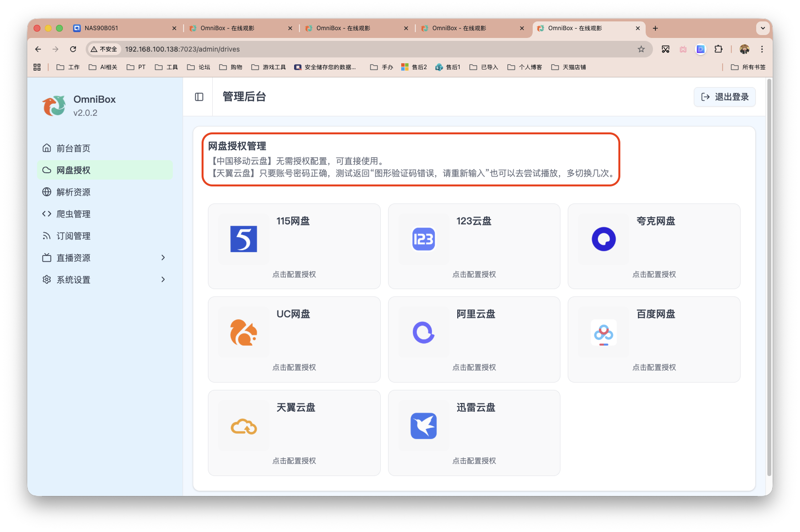The width and height of the screenshot is (800, 532).
Task: Click the OmniBox fox logo
Action: tap(54, 105)
